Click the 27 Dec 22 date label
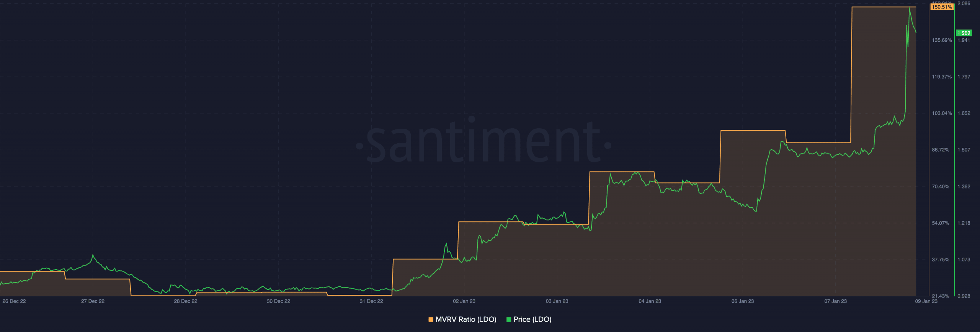This screenshot has width=980, height=332. tap(93, 301)
